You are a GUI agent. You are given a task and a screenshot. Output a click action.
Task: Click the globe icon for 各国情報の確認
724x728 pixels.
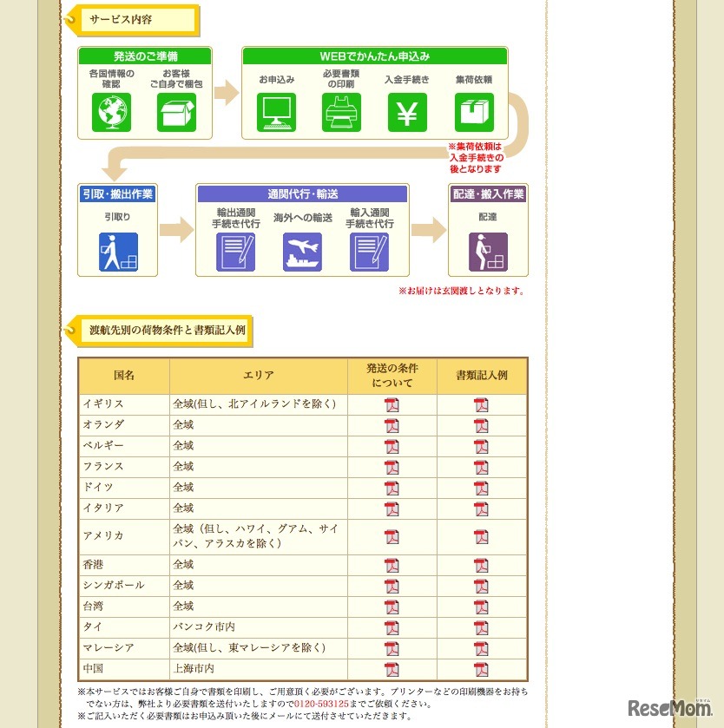111,112
